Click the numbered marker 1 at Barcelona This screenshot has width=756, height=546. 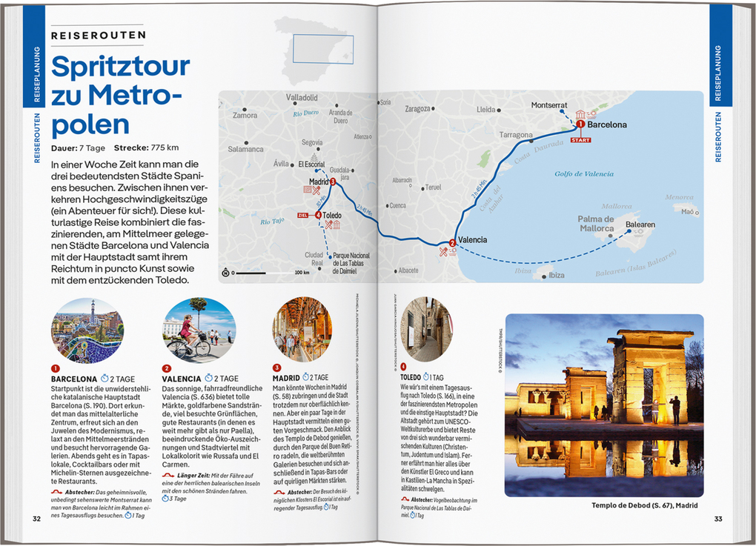580,124
